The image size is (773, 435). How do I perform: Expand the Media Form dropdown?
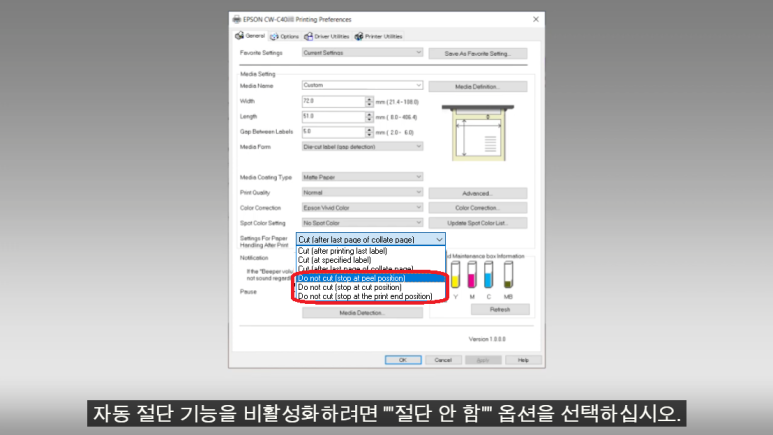362,146
